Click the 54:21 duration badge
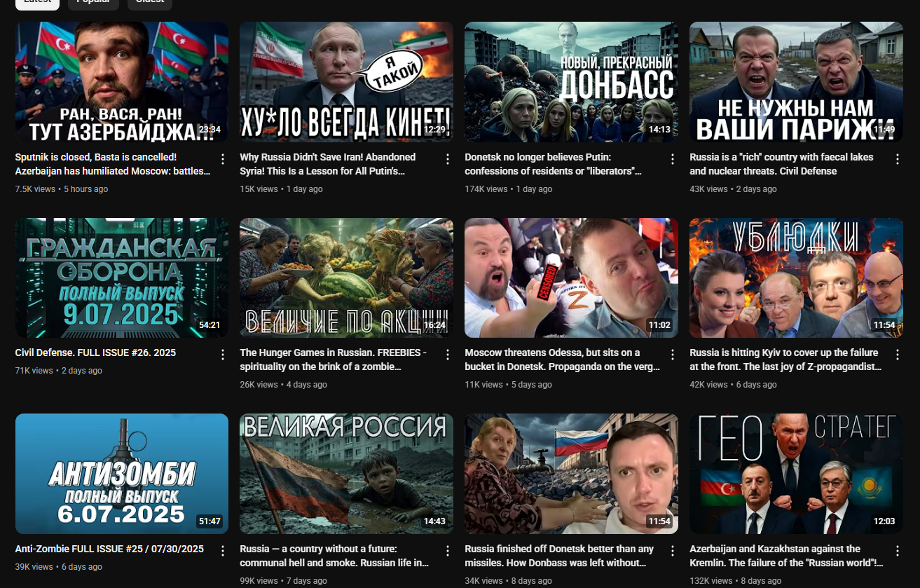Image resolution: width=920 pixels, height=588 pixels. 210,325
